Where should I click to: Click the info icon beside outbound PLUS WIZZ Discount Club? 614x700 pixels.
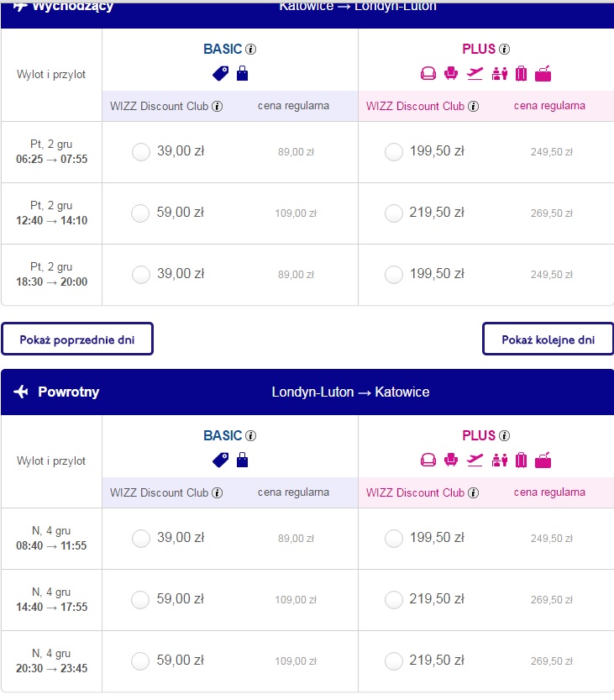click(474, 106)
